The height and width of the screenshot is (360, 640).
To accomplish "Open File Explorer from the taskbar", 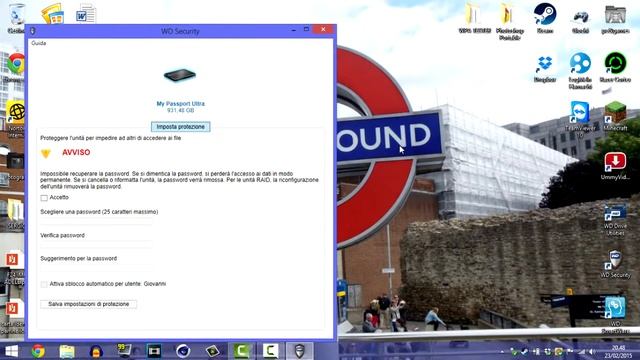I will 67,351.
